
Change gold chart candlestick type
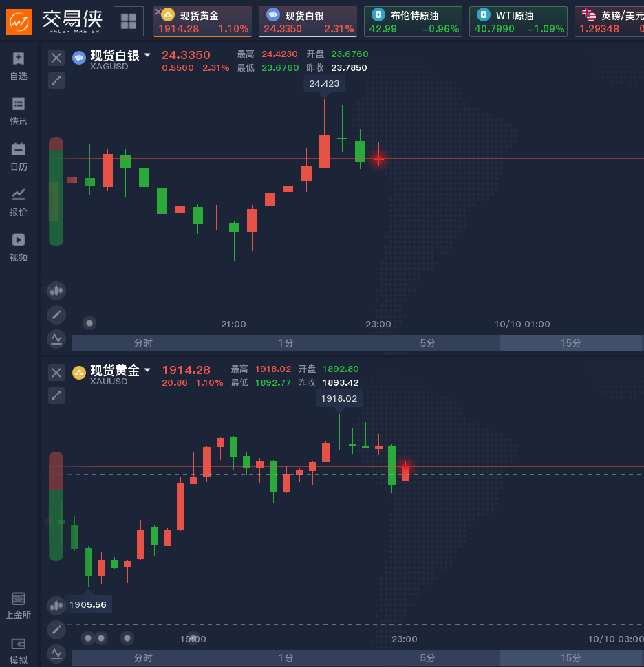pyautogui.click(x=56, y=605)
